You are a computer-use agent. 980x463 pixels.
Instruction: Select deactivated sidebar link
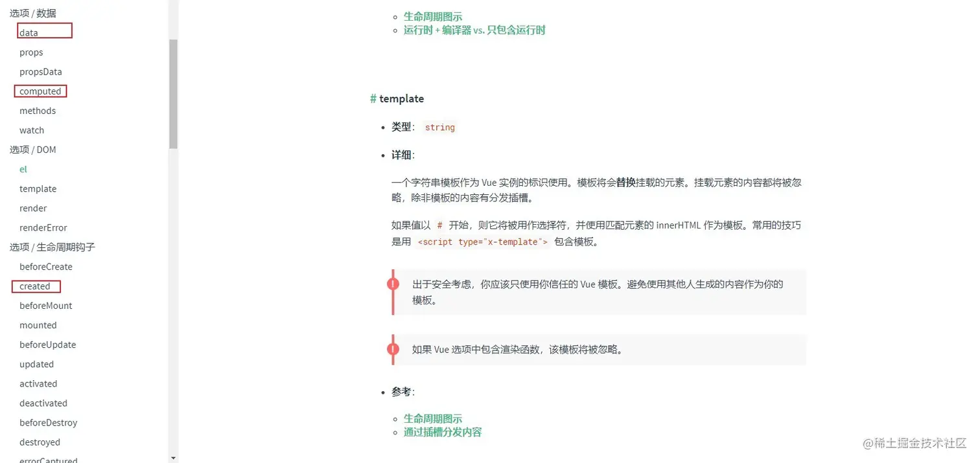click(43, 403)
